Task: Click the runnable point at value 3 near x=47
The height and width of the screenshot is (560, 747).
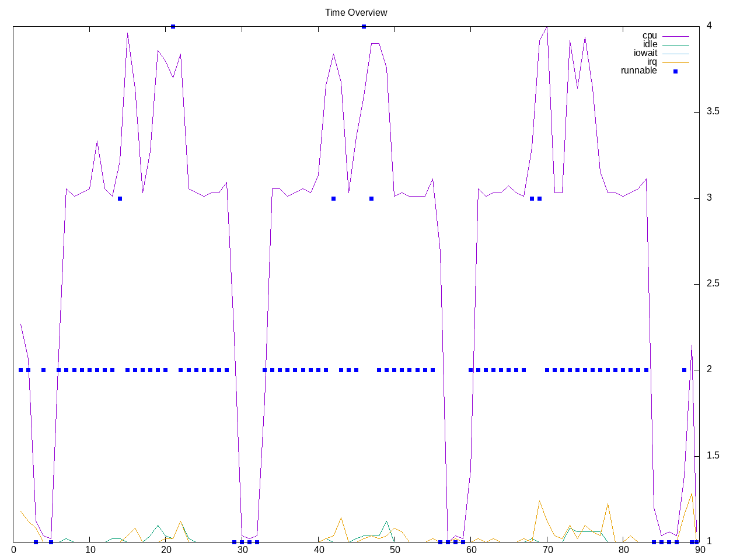Action: tap(371, 198)
